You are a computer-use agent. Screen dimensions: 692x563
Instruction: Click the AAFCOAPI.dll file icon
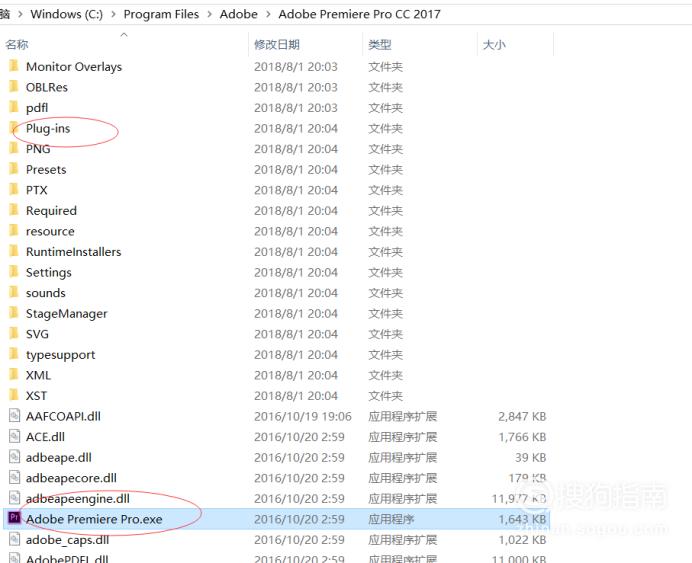tap(15, 416)
